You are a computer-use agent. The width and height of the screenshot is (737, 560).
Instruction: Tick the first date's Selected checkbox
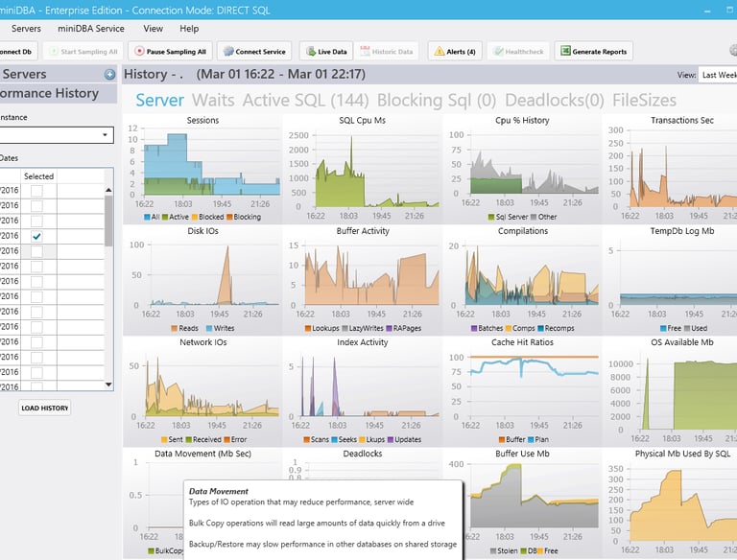[36, 191]
